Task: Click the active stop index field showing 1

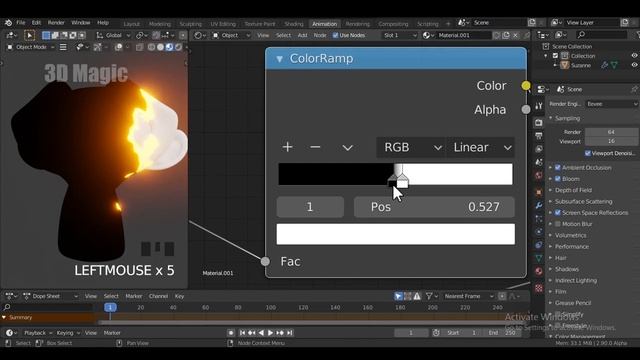Action: (x=310, y=207)
